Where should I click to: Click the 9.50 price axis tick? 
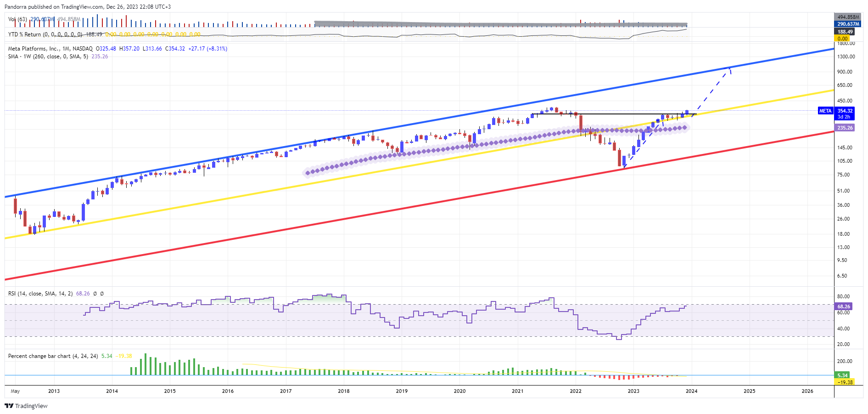[842, 260]
